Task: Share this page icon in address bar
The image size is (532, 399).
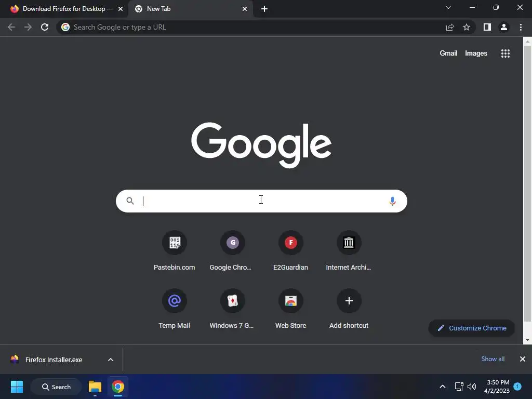Action: pos(450,27)
